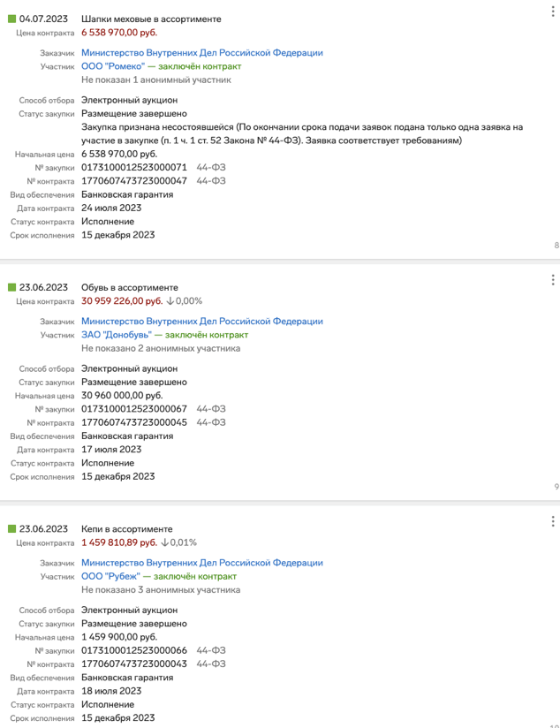Open the three-dot menu for Кепи в ассортименте
This screenshot has height=728, width=560.
553,521
